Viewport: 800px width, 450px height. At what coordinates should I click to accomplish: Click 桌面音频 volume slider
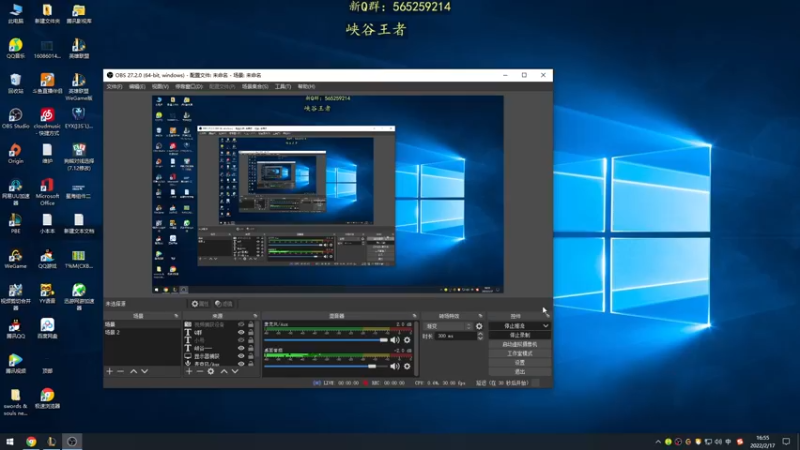click(x=326, y=366)
